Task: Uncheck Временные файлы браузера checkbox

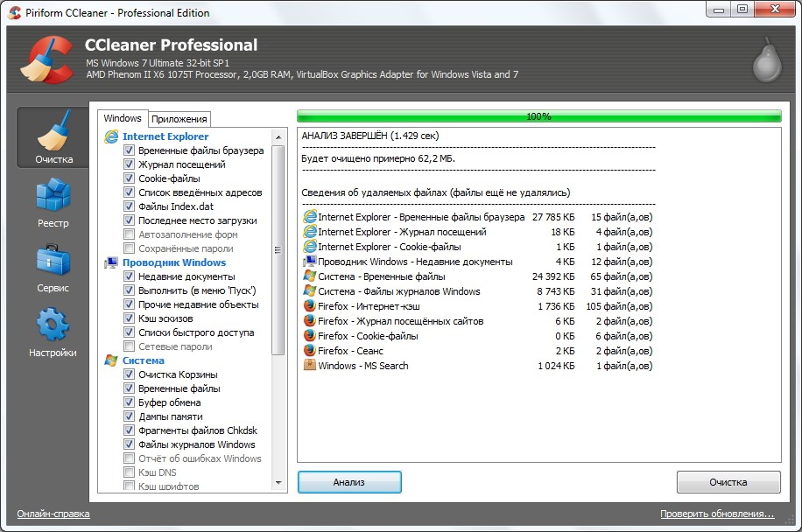Action: (130, 150)
